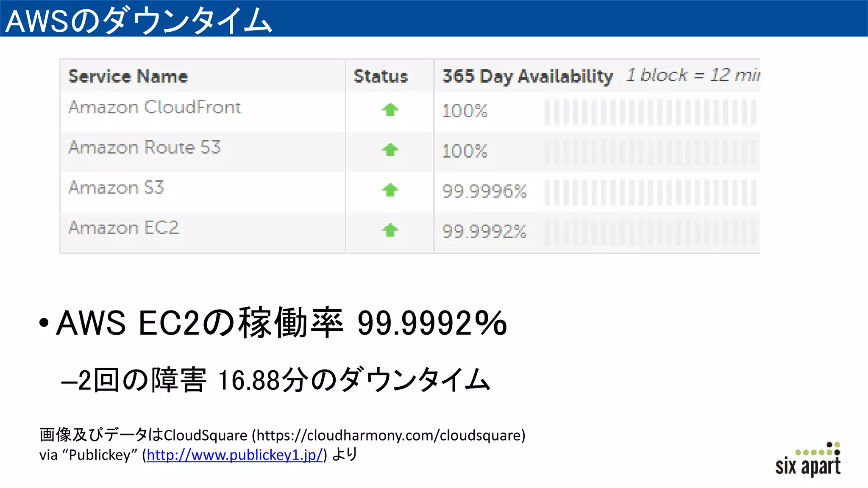Click the 16.88分のダウンタイム sub-bullet
The width and height of the screenshot is (868, 488).
[x=275, y=380]
